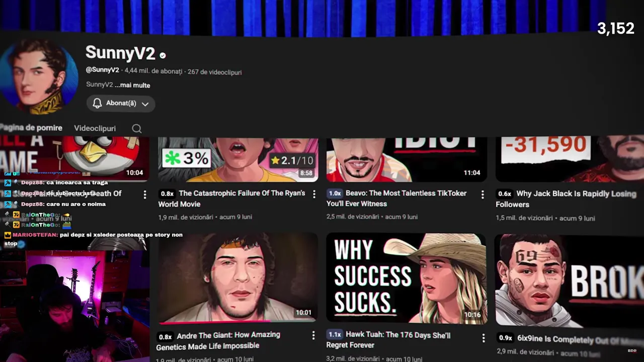Click 1,5 mil. de vizionări under Jack Black

click(x=524, y=218)
